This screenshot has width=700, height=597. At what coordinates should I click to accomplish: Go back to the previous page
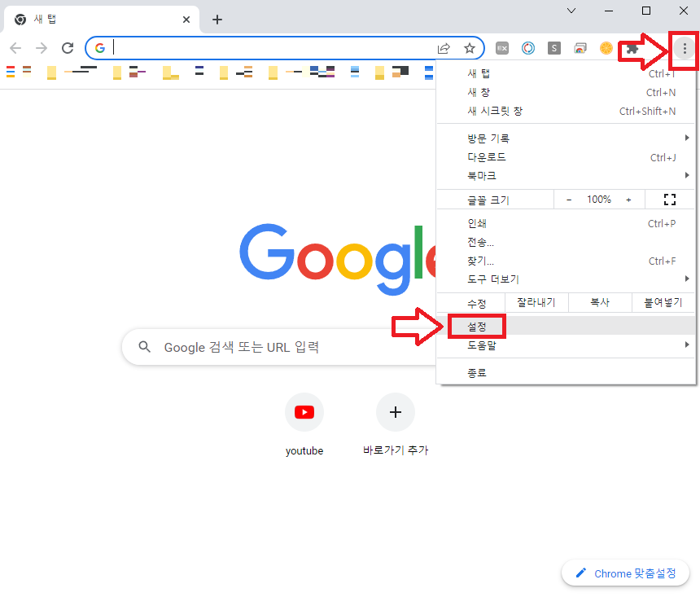coord(15,48)
